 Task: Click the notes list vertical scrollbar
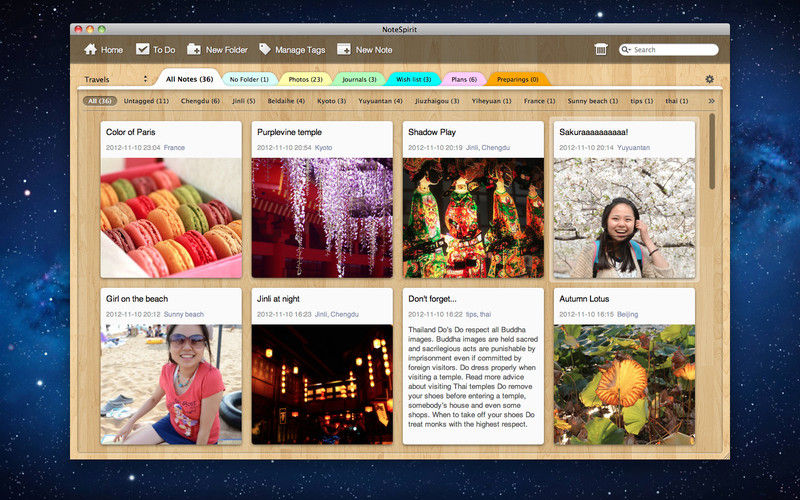click(712, 151)
